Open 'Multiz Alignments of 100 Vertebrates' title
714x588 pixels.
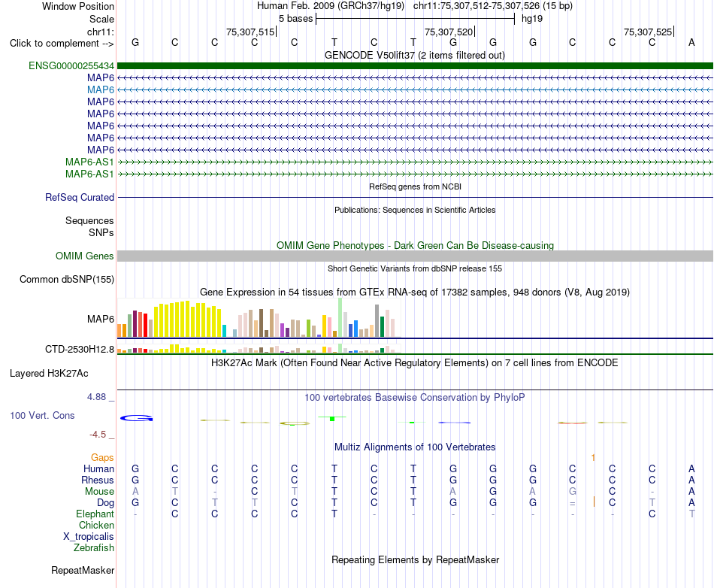tap(415, 447)
